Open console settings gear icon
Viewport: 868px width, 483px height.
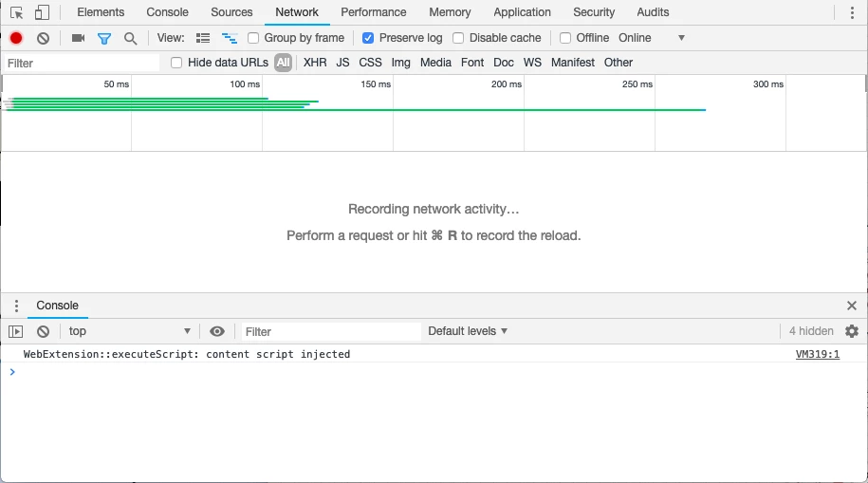click(852, 331)
